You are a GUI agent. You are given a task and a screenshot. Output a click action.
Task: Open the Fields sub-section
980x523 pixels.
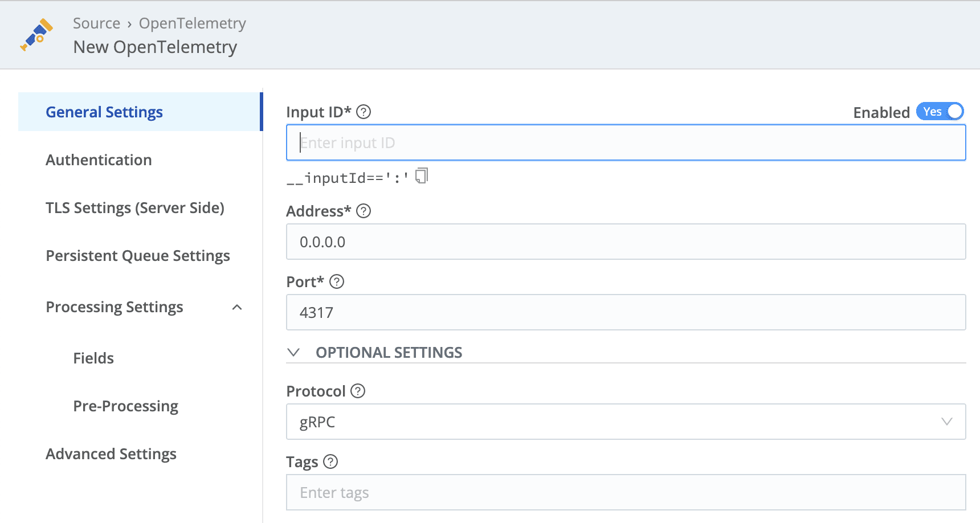pyautogui.click(x=93, y=358)
